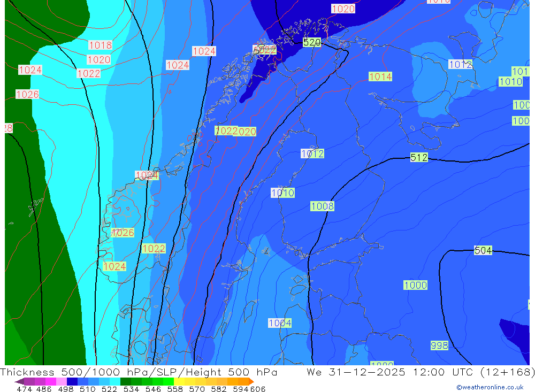Click the forecast time 'We 31-12-2025 12:00 UTC (12+168)'
Image resolution: width=535 pixels, height=392 pixels.
point(421,372)
